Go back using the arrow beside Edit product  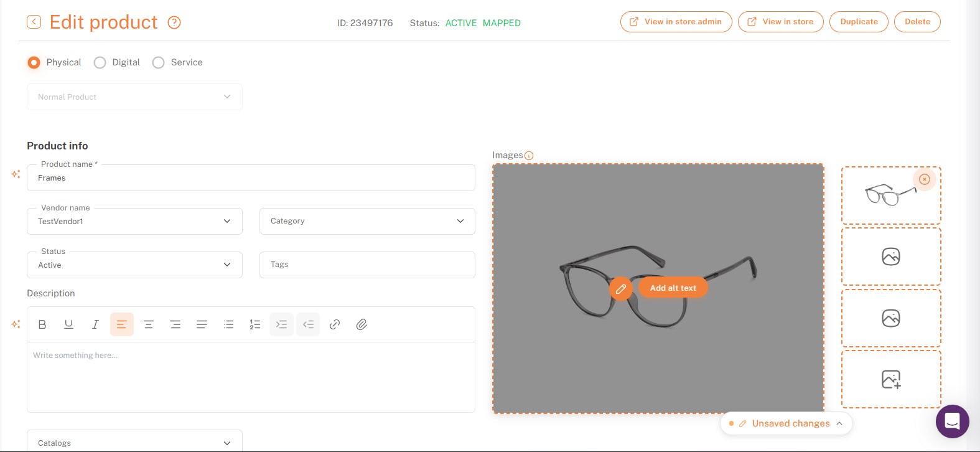click(x=34, y=22)
